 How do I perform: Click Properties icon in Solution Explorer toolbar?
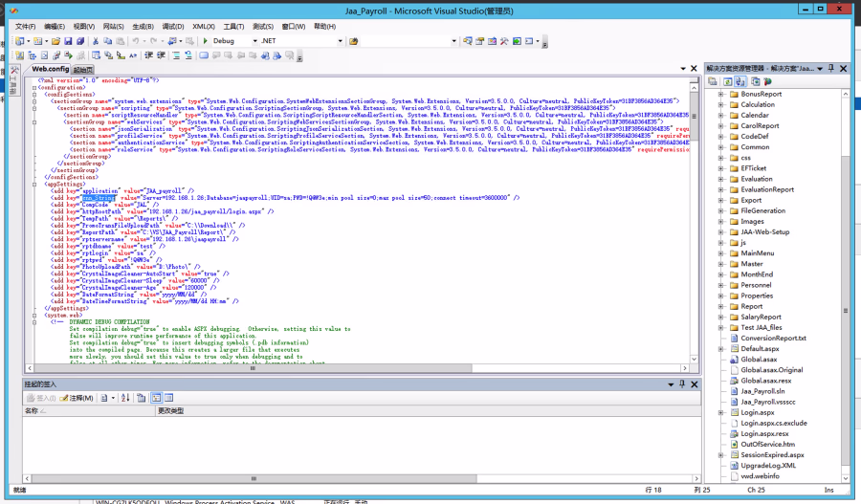(713, 81)
